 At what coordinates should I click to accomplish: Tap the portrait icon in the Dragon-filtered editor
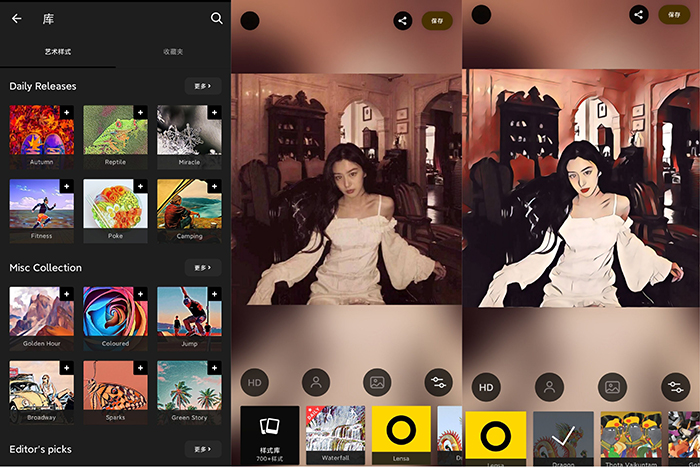point(548,387)
